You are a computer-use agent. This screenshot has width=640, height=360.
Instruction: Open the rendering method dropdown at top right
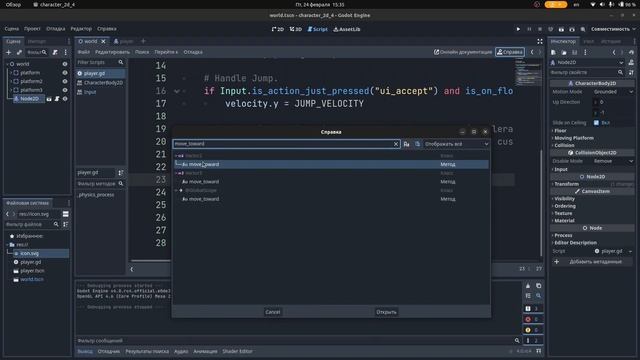(x=613, y=29)
